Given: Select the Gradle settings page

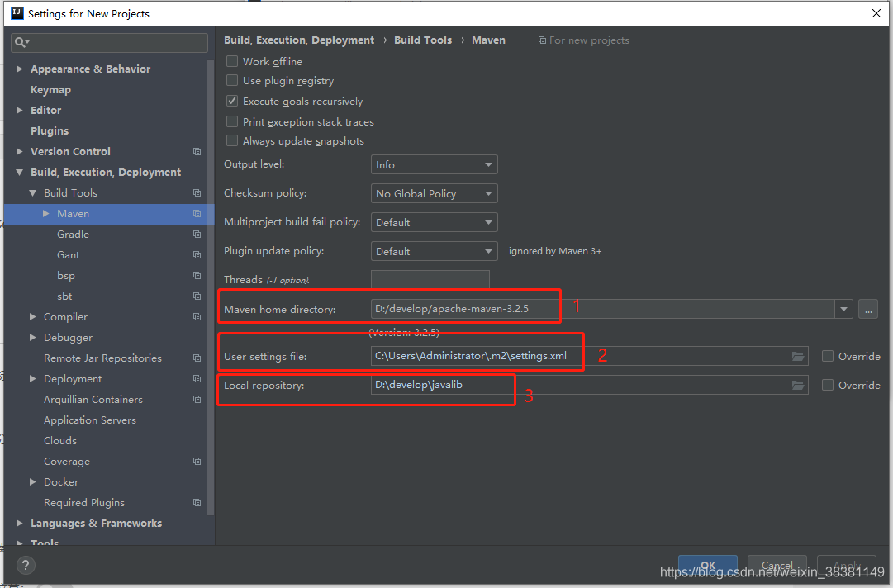Looking at the screenshot, I should pos(73,234).
